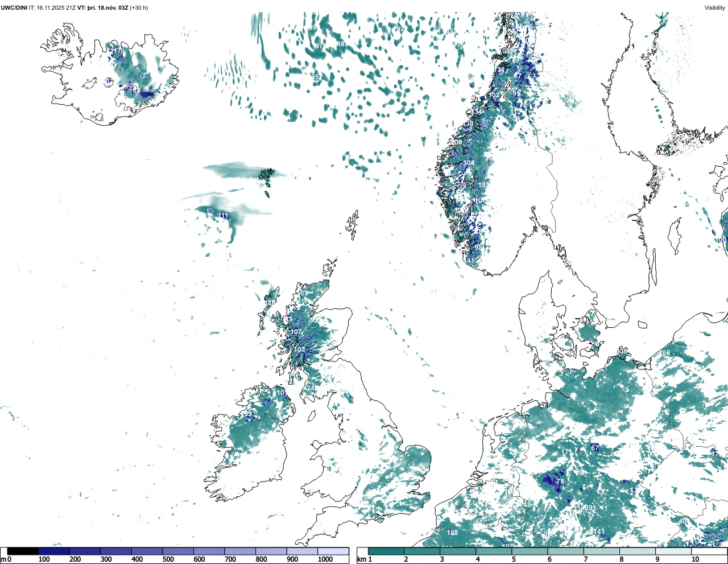Image resolution: width=728 pixels, height=564 pixels.
Task: Click the '188' value over northern France
Action: pos(453,533)
